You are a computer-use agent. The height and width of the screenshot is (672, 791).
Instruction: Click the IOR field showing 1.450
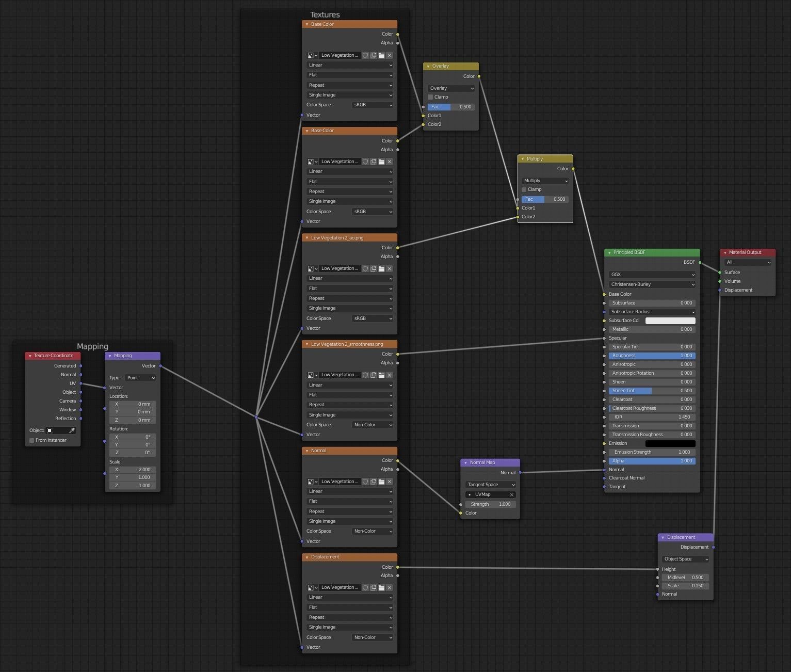click(652, 417)
